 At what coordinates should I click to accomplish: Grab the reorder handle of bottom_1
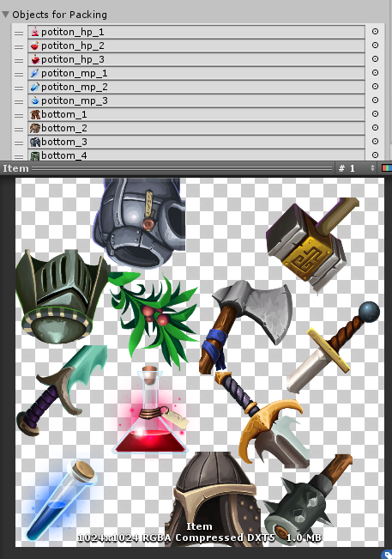(x=19, y=116)
